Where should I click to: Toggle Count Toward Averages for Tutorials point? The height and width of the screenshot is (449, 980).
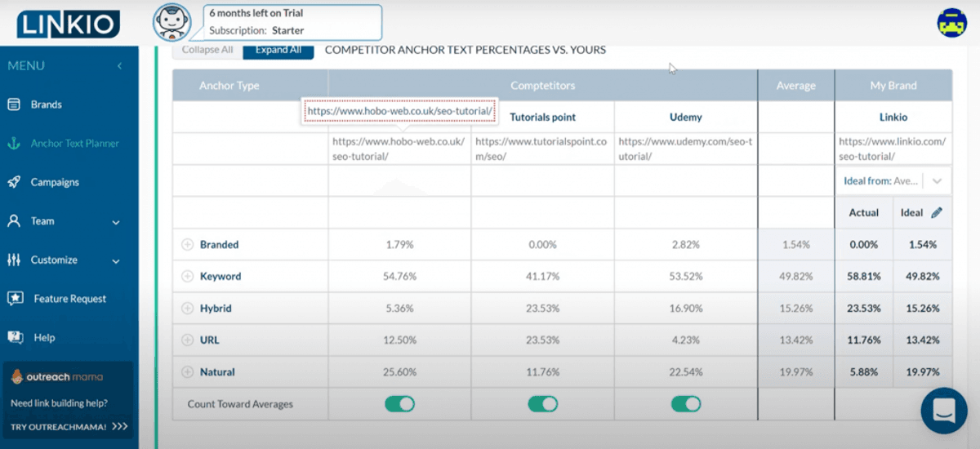coord(543,404)
